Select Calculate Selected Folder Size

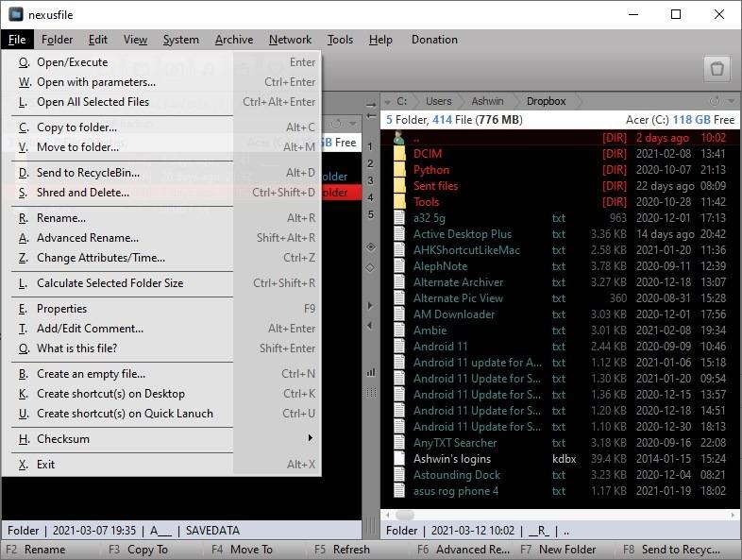(161, 283)
